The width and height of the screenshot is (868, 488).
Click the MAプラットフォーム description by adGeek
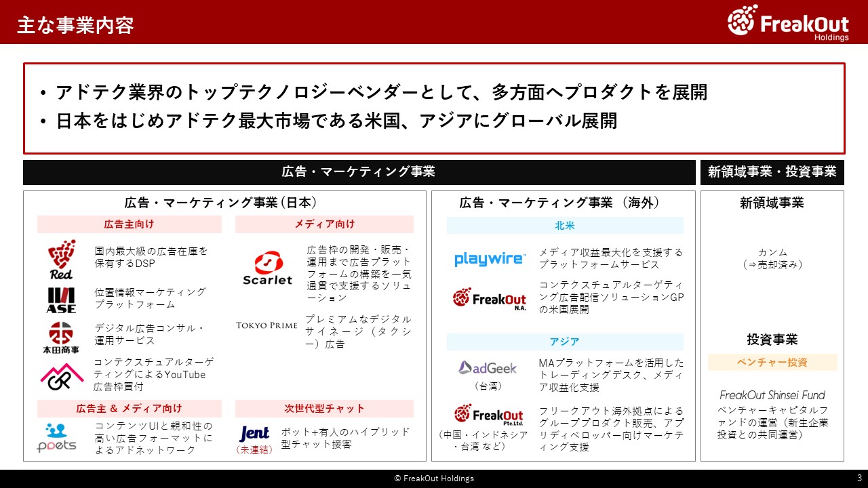[612, 375]
